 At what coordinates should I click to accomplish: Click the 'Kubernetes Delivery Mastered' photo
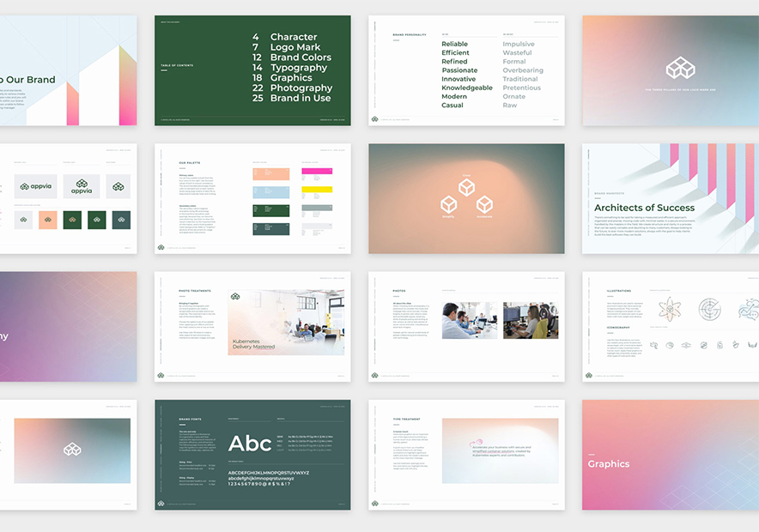tap(286, 322)
